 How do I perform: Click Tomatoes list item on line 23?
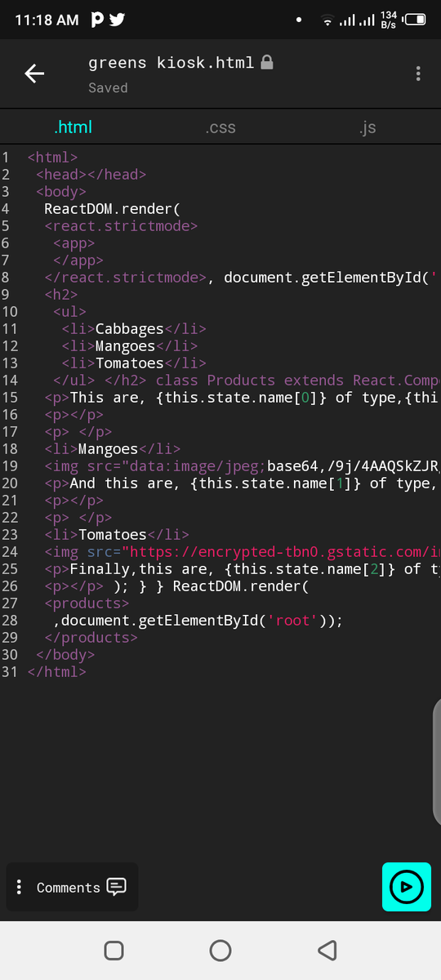click(x=117, y=534)
